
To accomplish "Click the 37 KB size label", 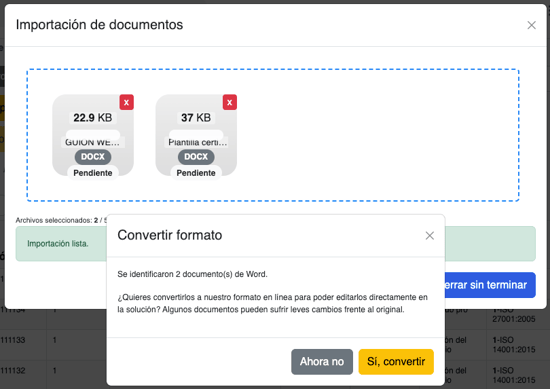I will (196, 118).
